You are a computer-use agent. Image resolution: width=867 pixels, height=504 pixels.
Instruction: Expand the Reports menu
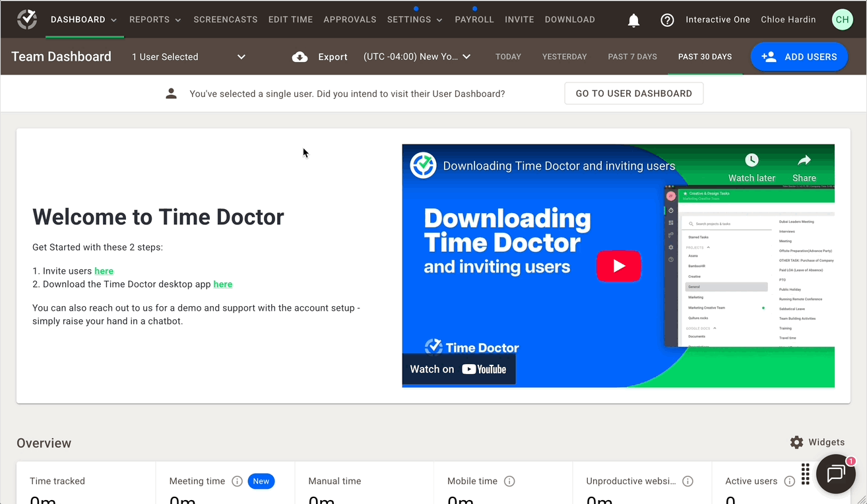click(x=155, y=20)
